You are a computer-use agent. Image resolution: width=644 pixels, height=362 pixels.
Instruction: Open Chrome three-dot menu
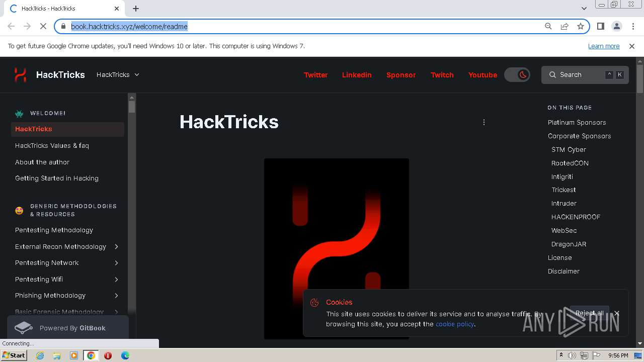[632, 26]
